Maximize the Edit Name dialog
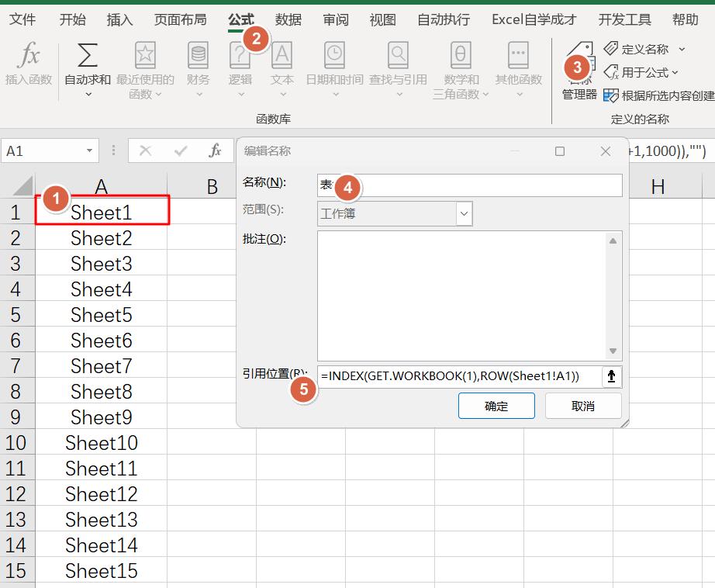715x588 pixels. (559, 151)
